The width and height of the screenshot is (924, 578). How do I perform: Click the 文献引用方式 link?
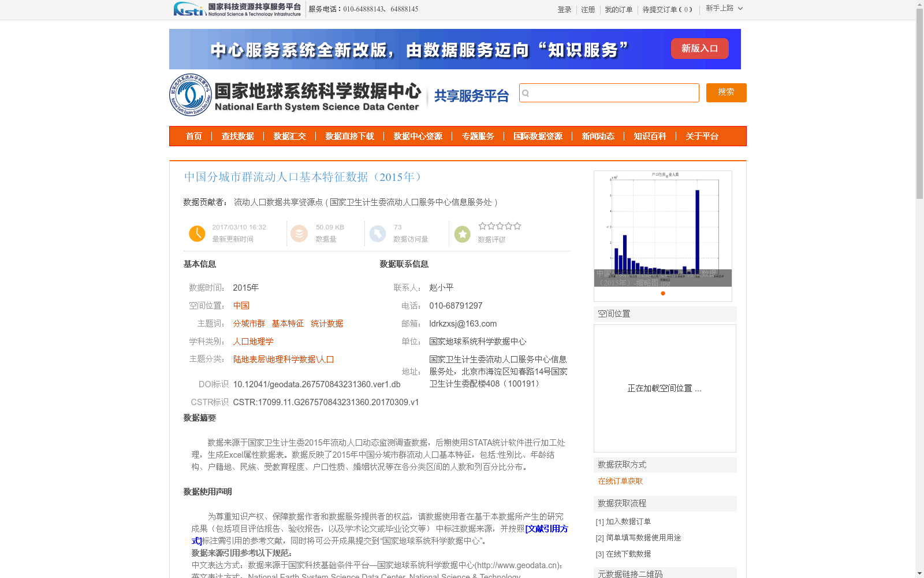(x=546, y=529)
